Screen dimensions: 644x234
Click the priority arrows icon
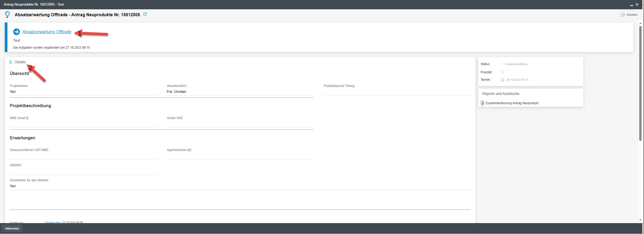502,72
